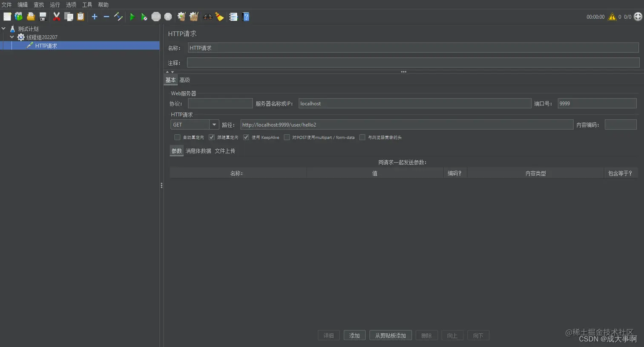Click the 添加 button
Screen dimensions: 644x347
tap(354, 335)
